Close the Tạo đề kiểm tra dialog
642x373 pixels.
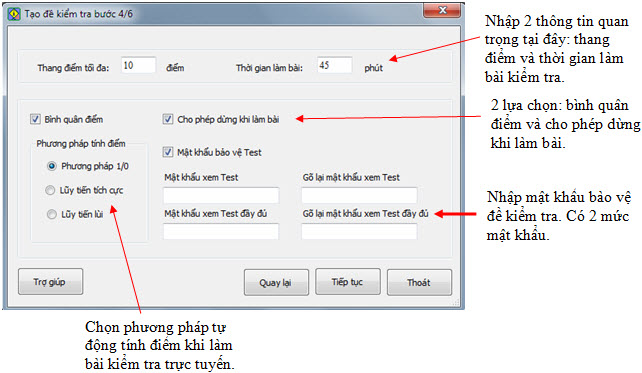pos(442,11)
